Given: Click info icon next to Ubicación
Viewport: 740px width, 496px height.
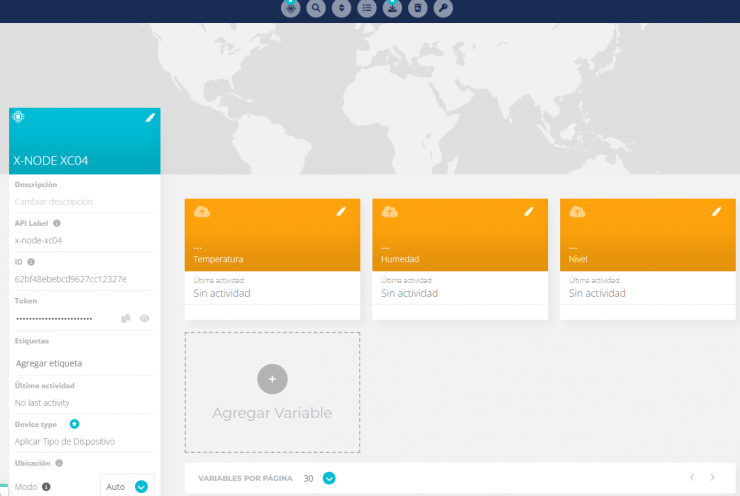Looking at the screenshot, I should click(59, 463).
